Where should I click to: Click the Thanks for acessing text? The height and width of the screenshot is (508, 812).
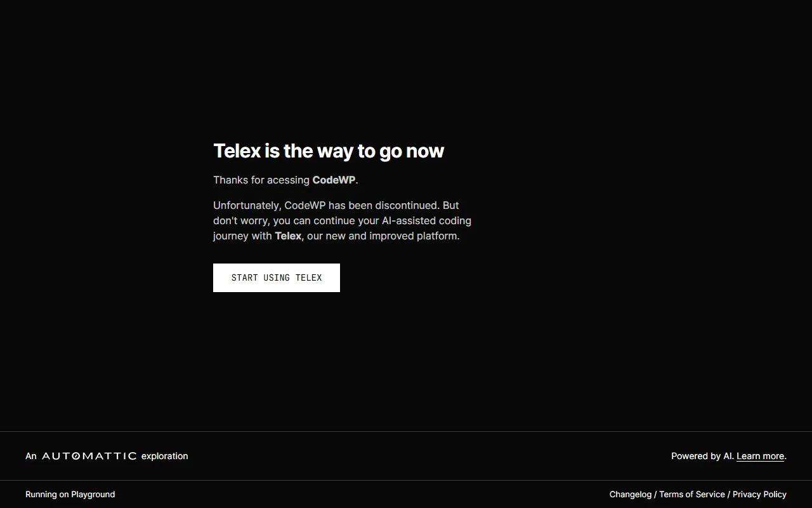click(261, 180)
